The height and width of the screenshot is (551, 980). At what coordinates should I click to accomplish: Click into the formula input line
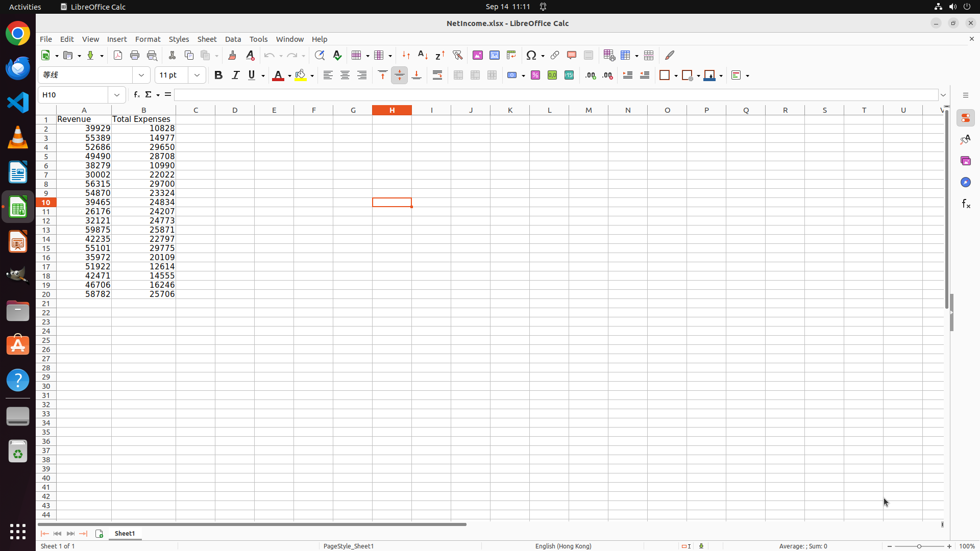[x=555, y=95]
